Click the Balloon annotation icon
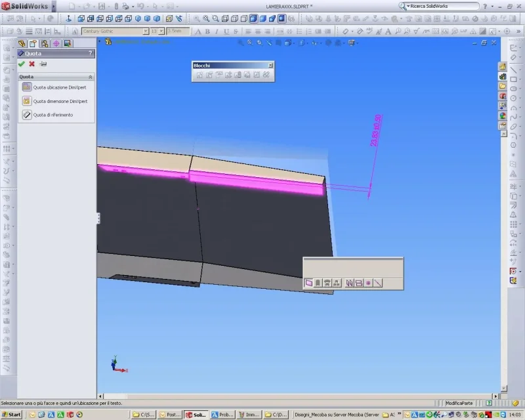Viewport: 525px width, 420px height. 398,31
